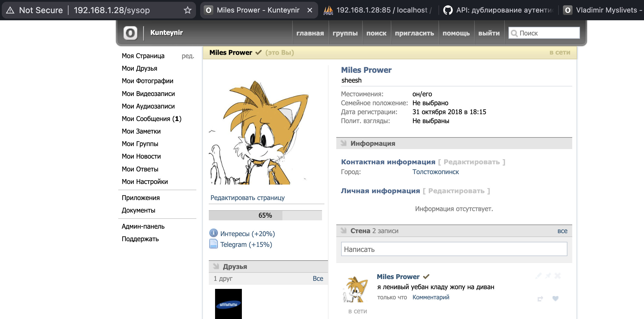This screenshot has width=644, height=319.
Task: Open Приложения in sidebar
Action: (141, 198)
